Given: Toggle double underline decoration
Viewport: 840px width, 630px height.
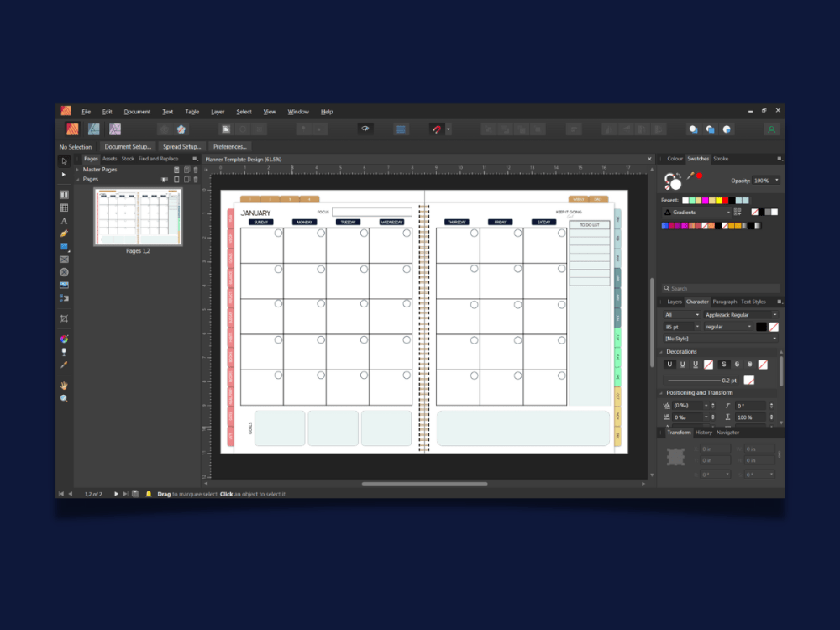Looking at the screenshot, I should (696, 365).
